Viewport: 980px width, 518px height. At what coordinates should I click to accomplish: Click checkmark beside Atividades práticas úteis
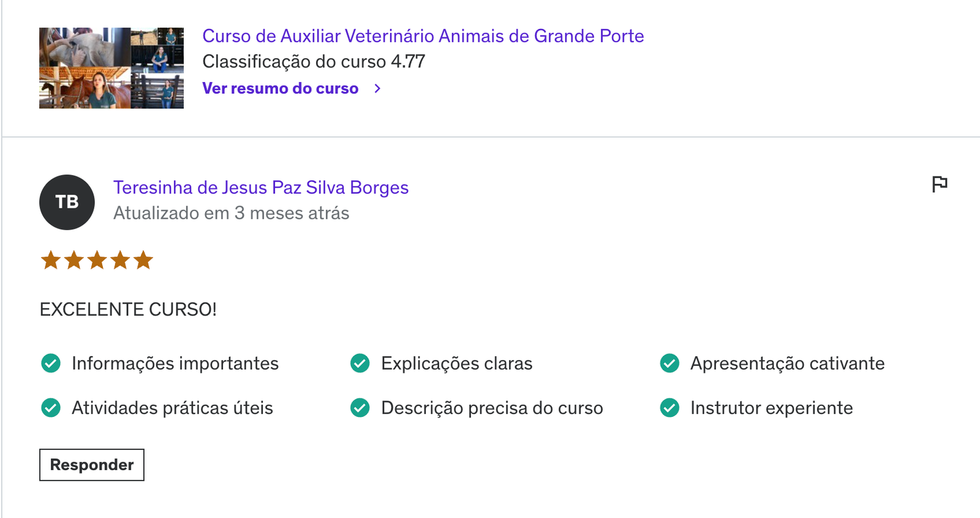(x=51, y=408)
